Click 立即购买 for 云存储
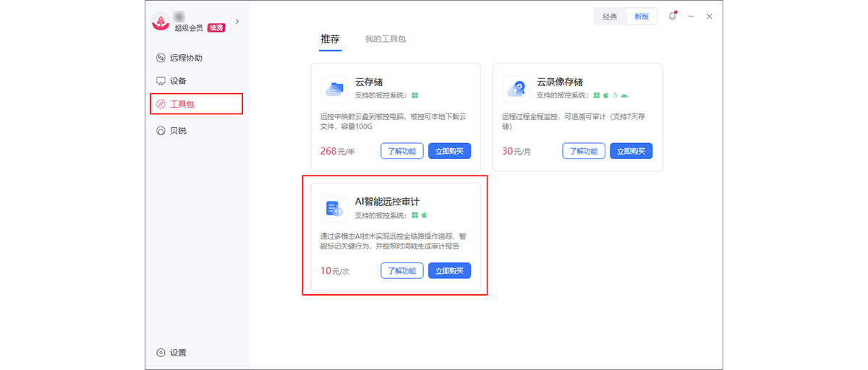 click(449, 151)
